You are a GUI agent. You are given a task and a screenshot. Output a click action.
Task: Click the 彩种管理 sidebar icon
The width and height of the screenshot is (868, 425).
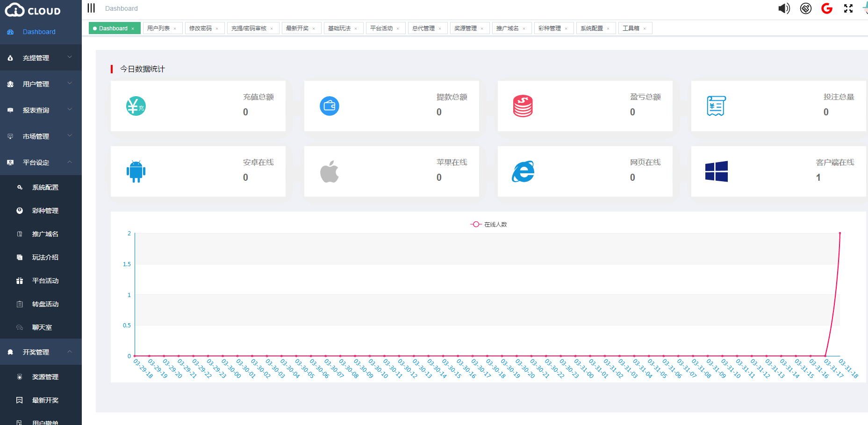[x=20, y=211]
